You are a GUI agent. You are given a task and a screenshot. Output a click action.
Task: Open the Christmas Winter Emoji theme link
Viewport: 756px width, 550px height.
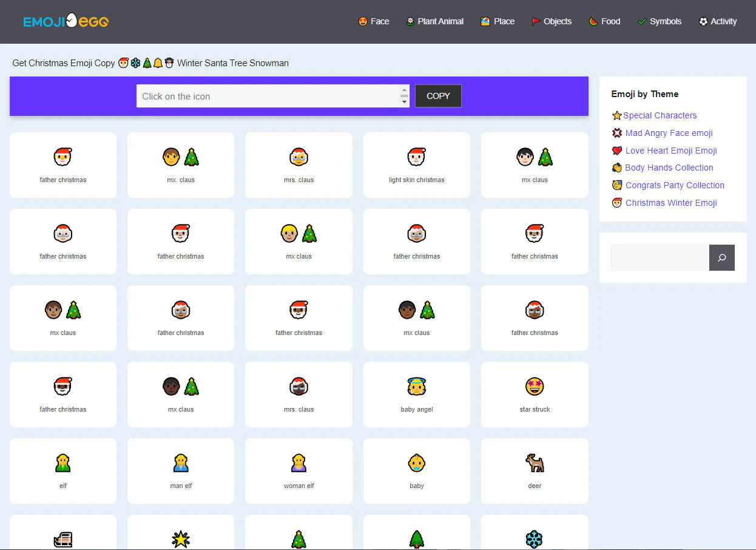click(x=670, y=203)
